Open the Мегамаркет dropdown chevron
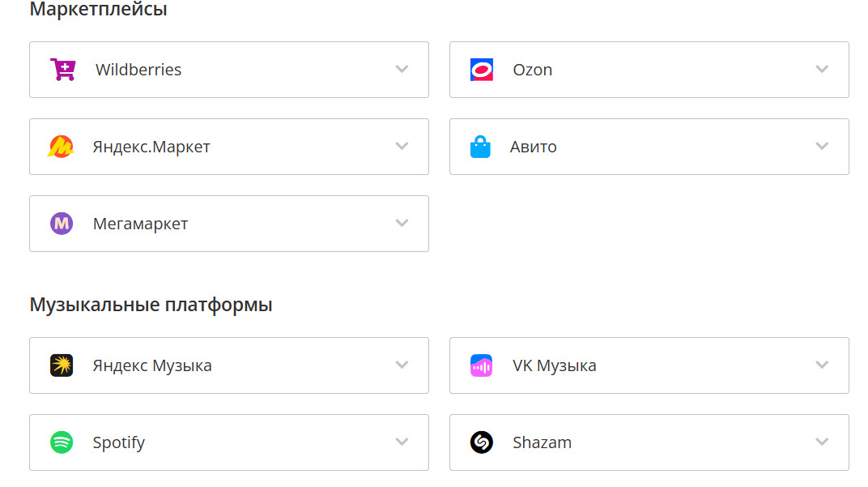 [402, 224]
